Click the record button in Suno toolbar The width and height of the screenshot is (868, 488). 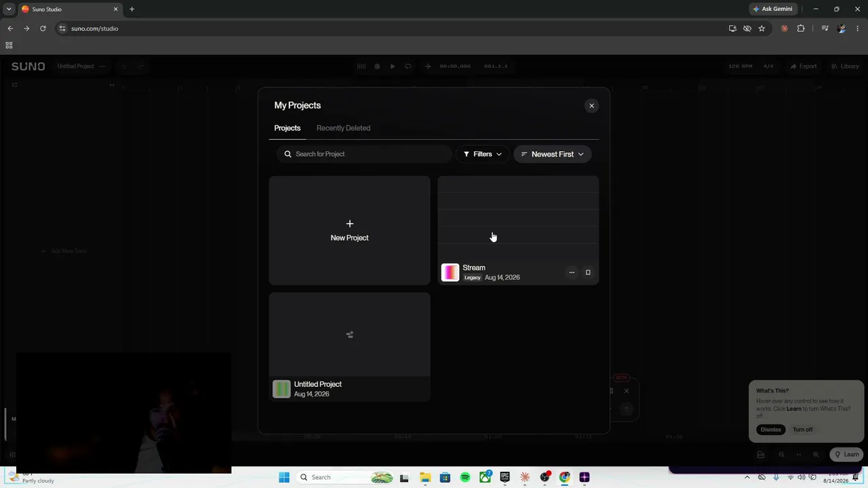pos(378,66)
